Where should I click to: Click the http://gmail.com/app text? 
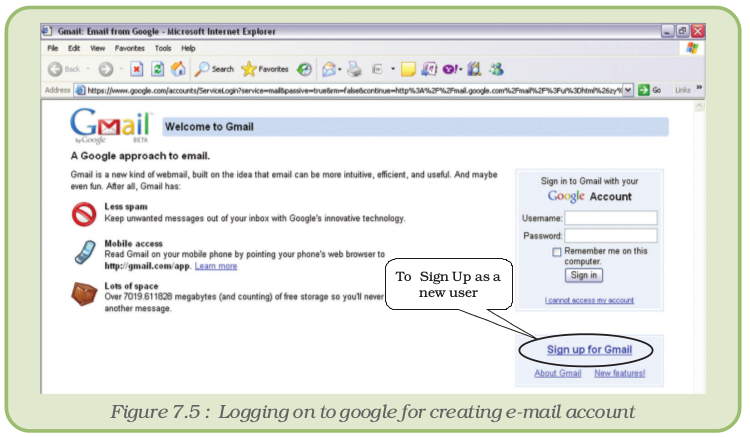tap(147, 266)
